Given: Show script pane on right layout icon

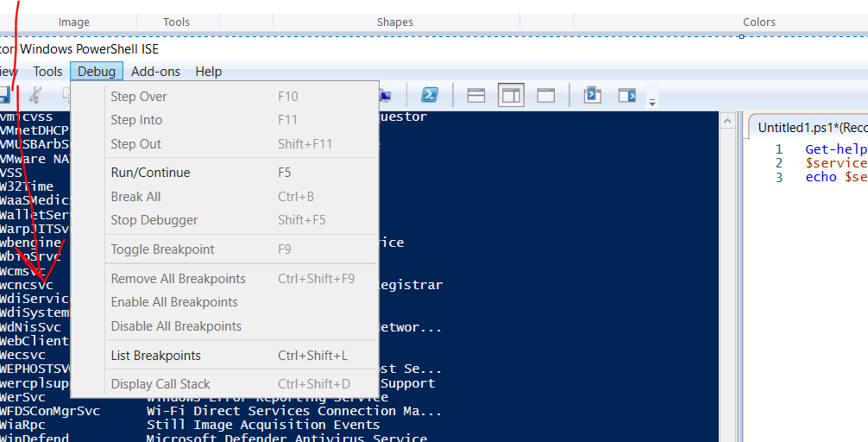Looking at the screenshot, I should [x=511, y=95].
